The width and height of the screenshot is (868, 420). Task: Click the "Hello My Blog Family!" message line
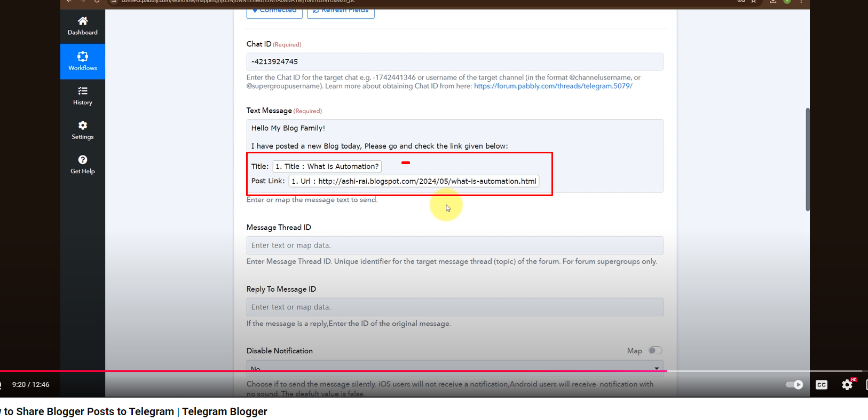[288, 128]
